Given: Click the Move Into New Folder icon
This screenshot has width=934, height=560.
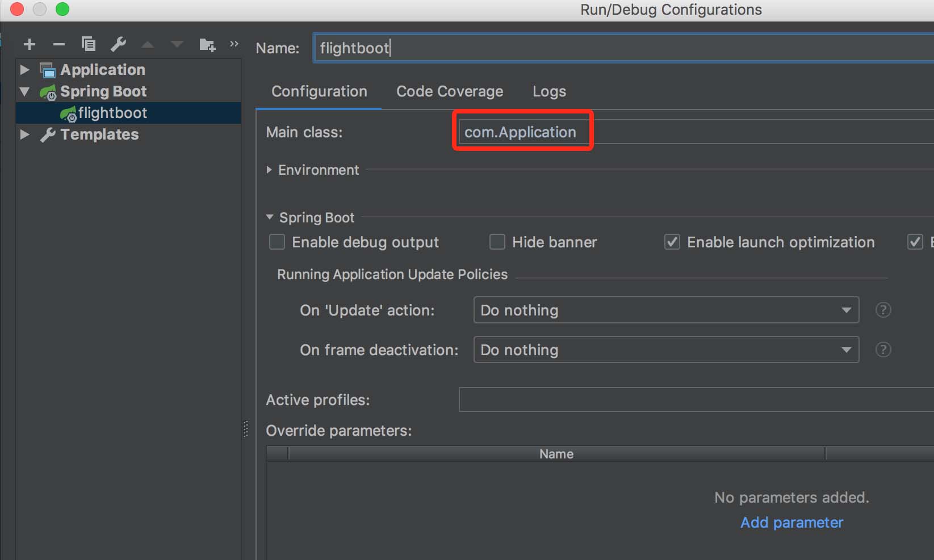Looking at the screenshot, I should [x=207, y=45].
